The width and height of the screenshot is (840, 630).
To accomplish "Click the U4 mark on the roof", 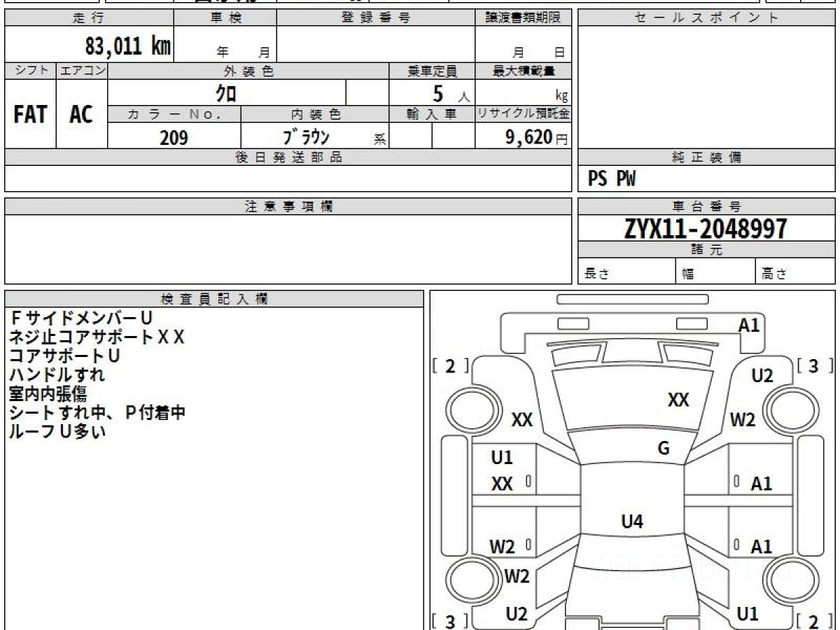I will 632,521.
